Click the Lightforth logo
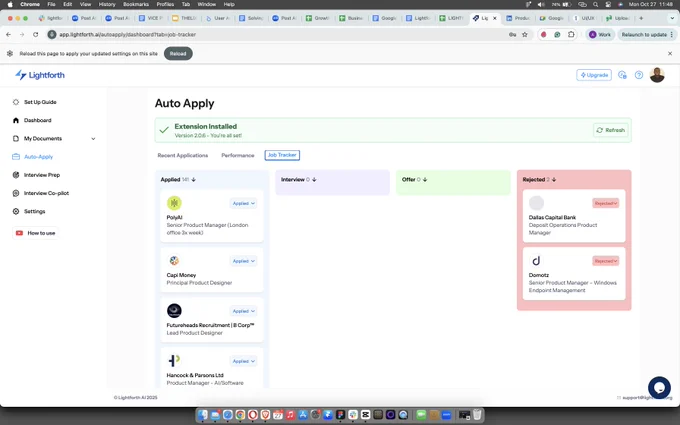The width and height of the screenshot is (680, 425). pyautogui.click(x=39, y=75)
